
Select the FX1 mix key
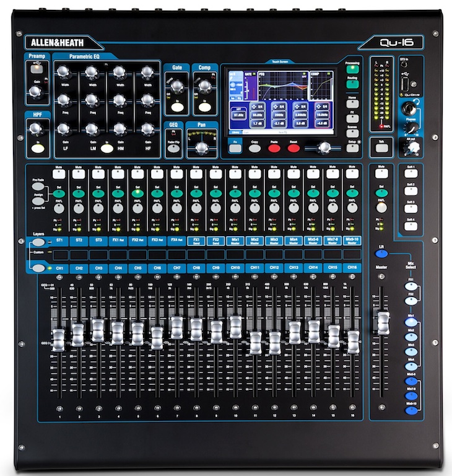(x=411, y=287)
